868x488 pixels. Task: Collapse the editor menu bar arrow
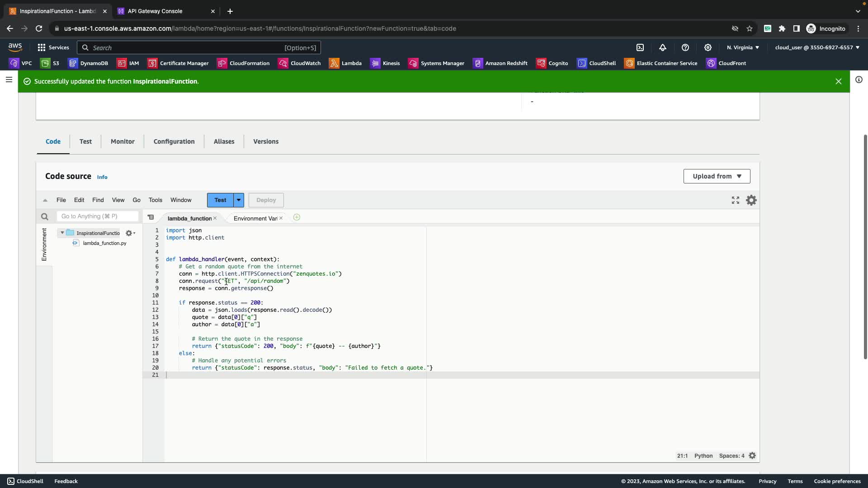[45, 200]
